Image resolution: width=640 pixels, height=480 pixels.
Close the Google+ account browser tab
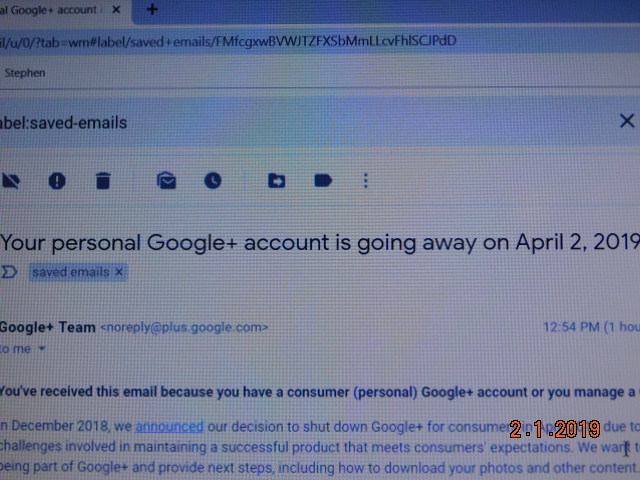(116, 9)
